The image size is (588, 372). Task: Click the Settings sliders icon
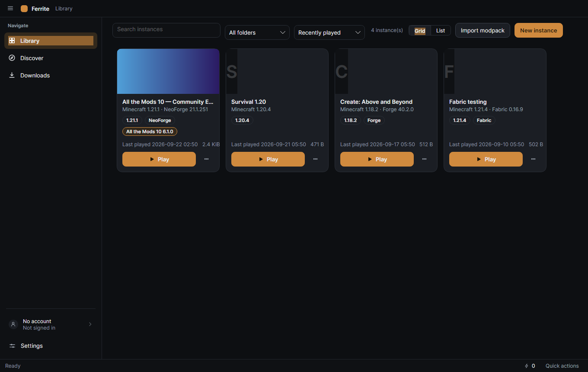coord(12,346)
